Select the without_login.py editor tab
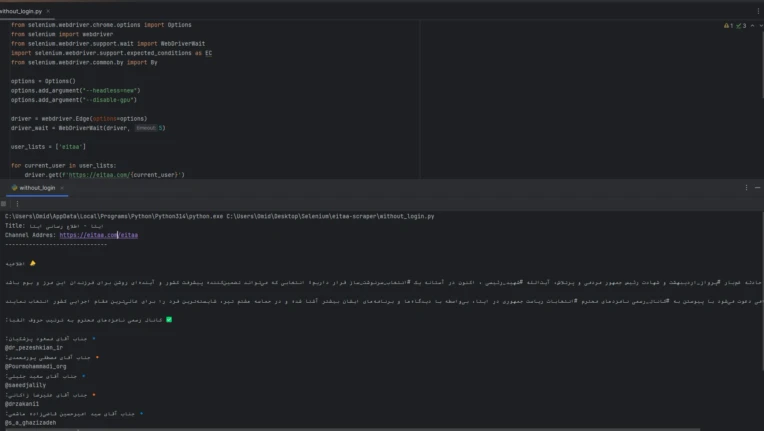764x431 pixels. click(20, 11)
